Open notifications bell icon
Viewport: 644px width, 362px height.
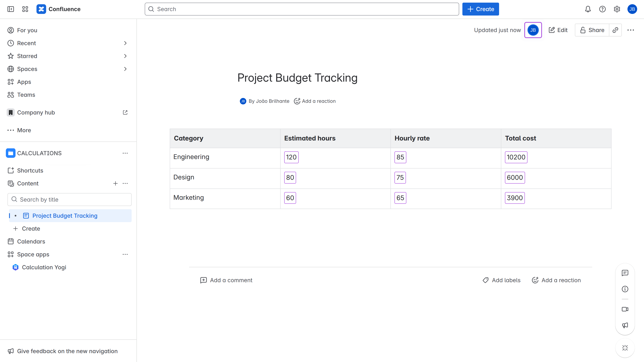click(x=588, y=9)
